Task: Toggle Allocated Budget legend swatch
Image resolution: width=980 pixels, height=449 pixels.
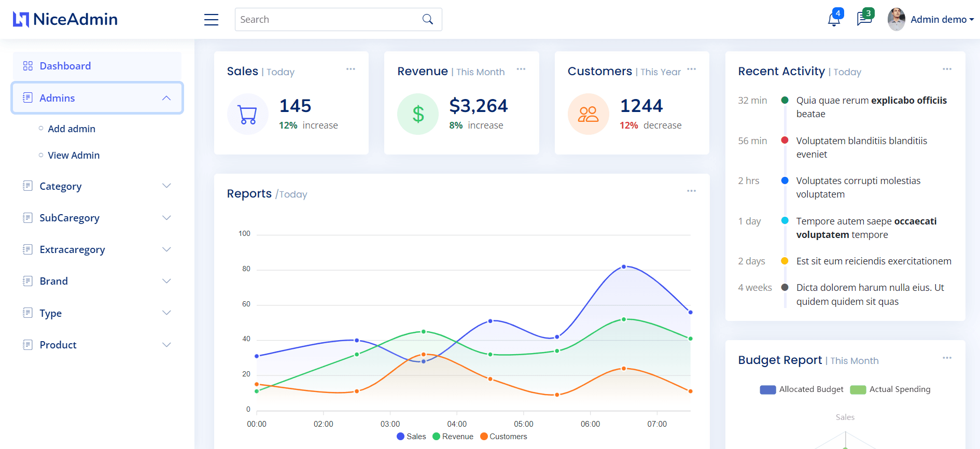Action: 768,390
